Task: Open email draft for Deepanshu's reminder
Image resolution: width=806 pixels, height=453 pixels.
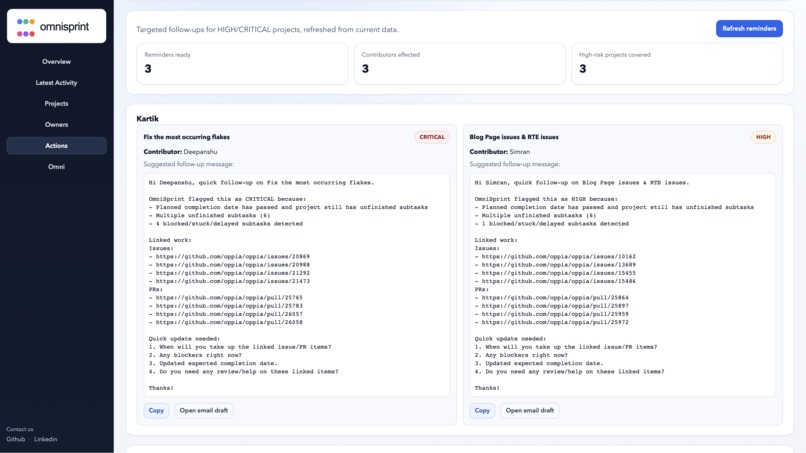Action: [204, 410]
